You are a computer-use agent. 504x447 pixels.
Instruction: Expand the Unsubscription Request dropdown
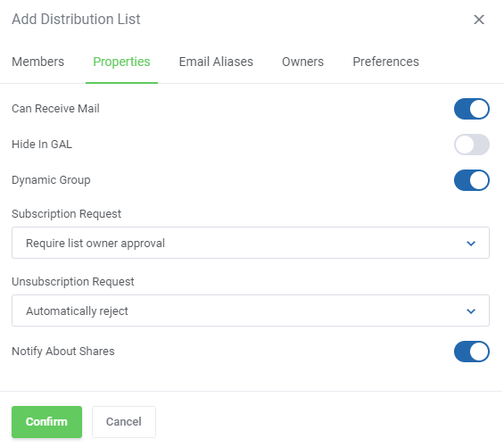pyautogui.click(x=251, y=310)
